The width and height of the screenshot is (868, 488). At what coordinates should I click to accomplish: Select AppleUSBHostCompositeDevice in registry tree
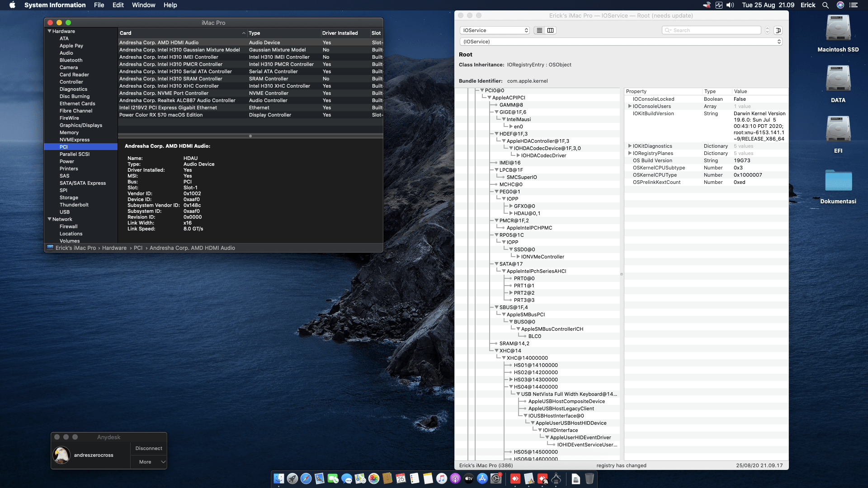pyautogui.click(x=566, y=401)
